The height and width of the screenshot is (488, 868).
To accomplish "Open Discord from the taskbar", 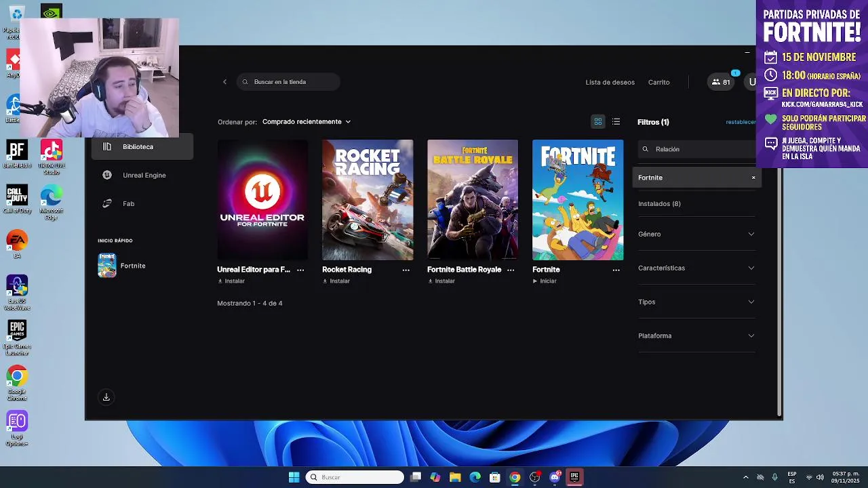I will coord(555,477).
